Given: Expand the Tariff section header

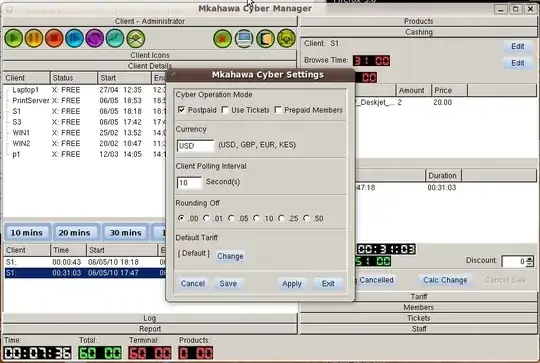Looking at the screenshot, I should point(418,296).
